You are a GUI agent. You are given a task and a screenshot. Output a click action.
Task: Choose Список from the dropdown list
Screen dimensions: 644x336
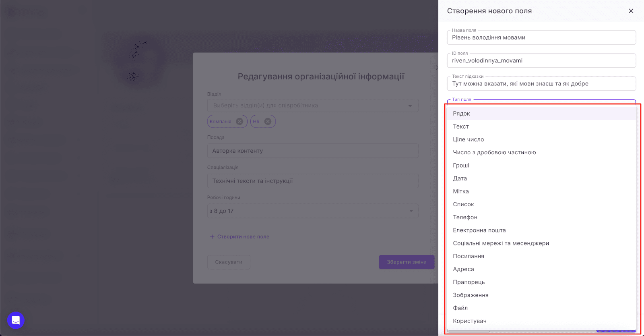(463, 204)
